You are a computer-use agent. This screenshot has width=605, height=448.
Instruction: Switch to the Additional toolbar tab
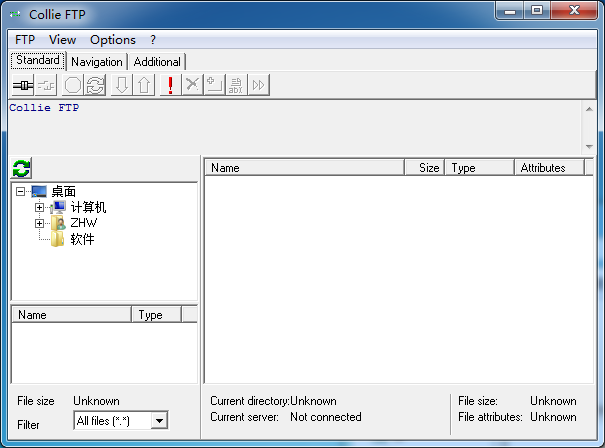[x=157, y=62]
